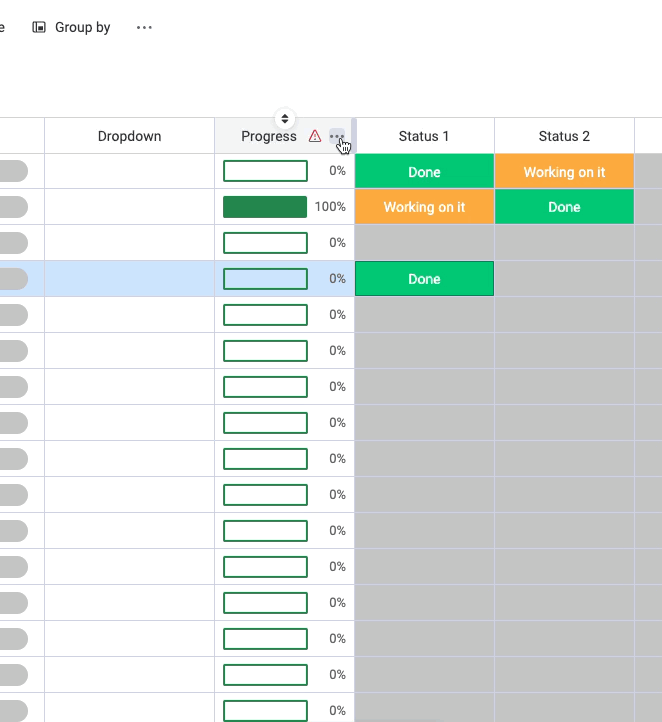
Task: Open the Progress column three-dot menu
Action: pyautogui.click(x=337, y=136)
